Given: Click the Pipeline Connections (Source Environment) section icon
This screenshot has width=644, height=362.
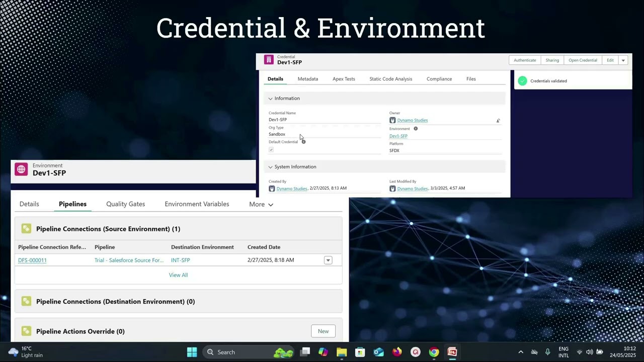Looking at the screenshot, I should point(26,229).
